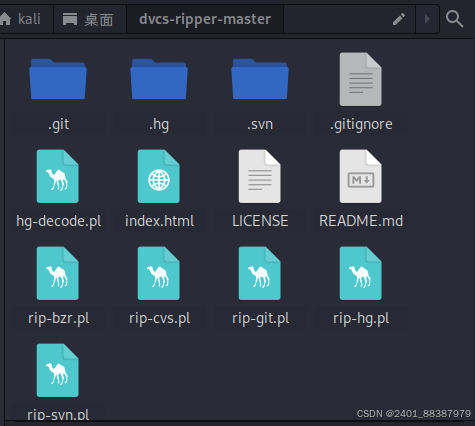Select the .hg folder icon

159,79
